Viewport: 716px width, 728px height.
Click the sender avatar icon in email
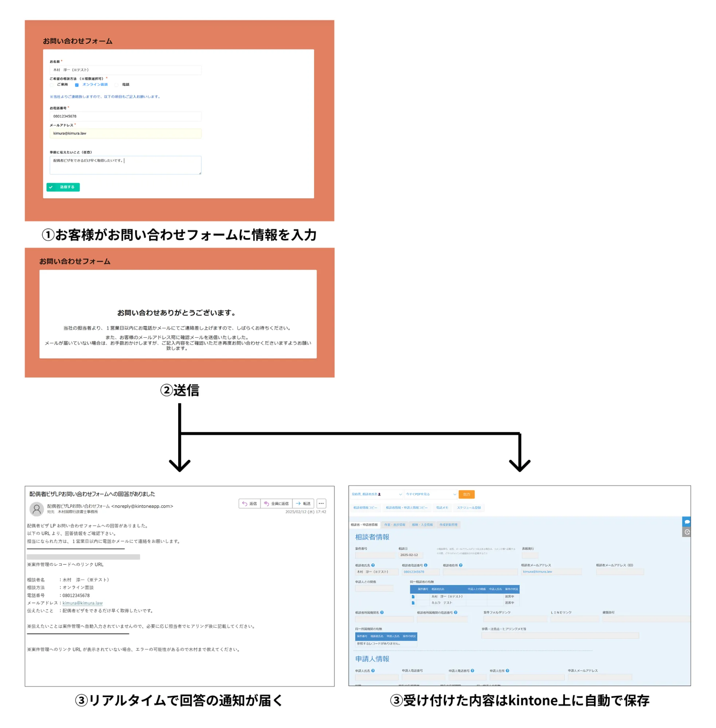point(36,509)
